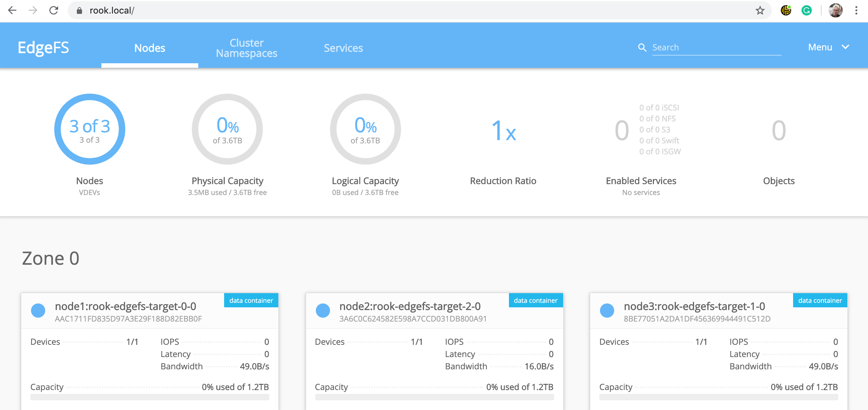Open the Services tab

(343, 48)
